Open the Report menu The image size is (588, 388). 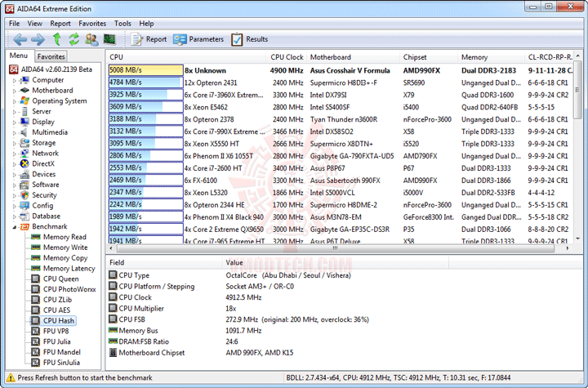[x=60, y=23]
